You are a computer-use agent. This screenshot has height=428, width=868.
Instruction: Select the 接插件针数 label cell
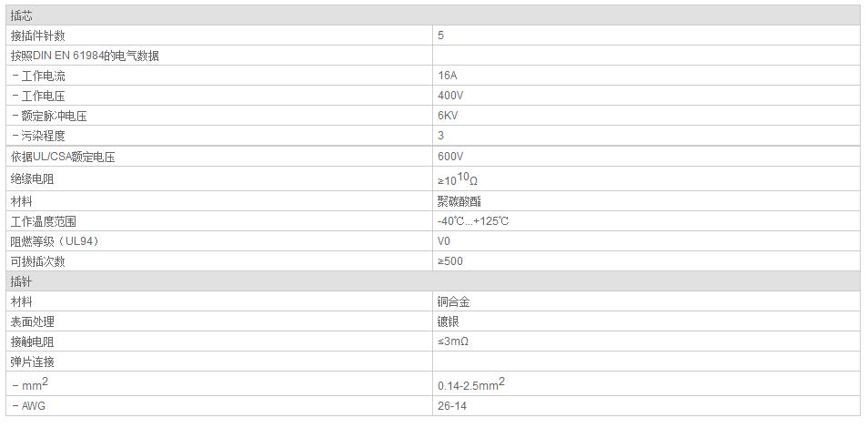[x=38, y=36]
